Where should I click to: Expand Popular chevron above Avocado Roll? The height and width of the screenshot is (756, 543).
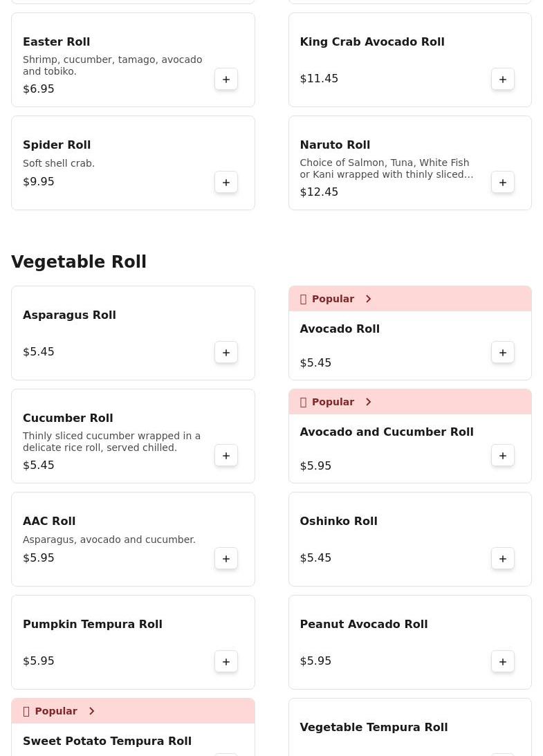click(369, 299)
